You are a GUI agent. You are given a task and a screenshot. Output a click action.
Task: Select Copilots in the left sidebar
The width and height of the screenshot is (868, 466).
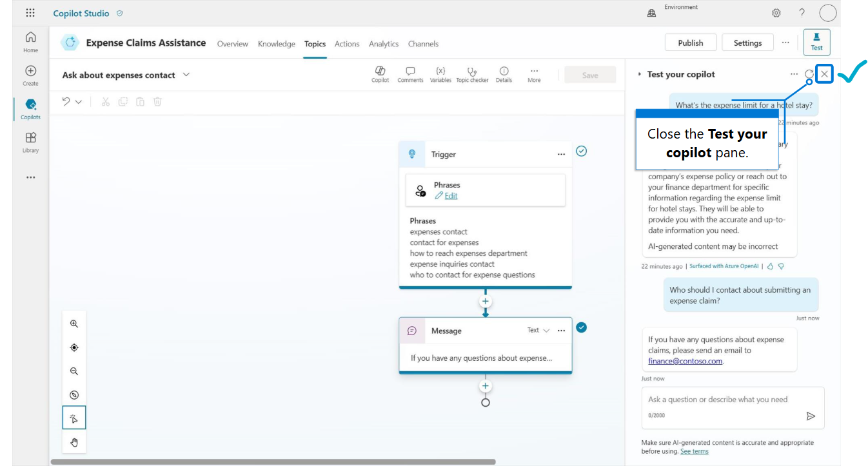coord(30,109)
